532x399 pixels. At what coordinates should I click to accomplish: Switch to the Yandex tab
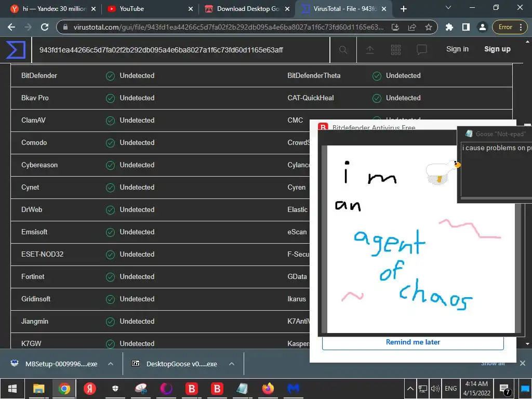pyautogui.click(x=54, y=9)
